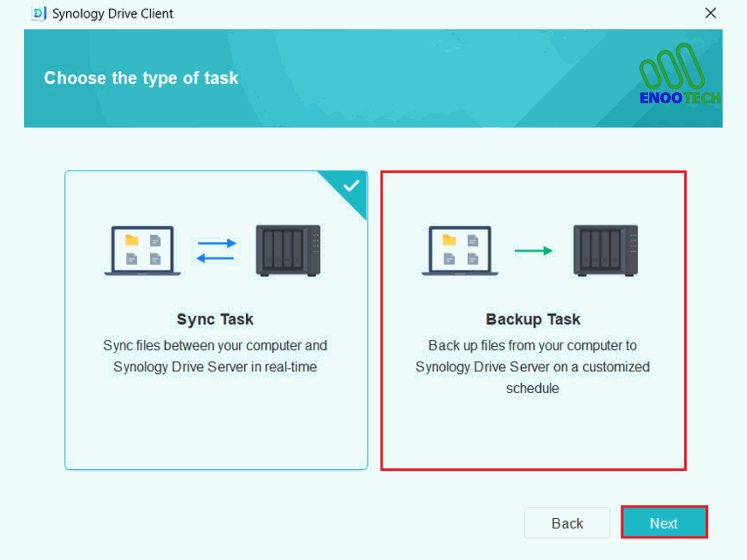This screenshot has height=560, width=747.
Task: Click the Backup Task description text
Action: (x=533, y=367)
